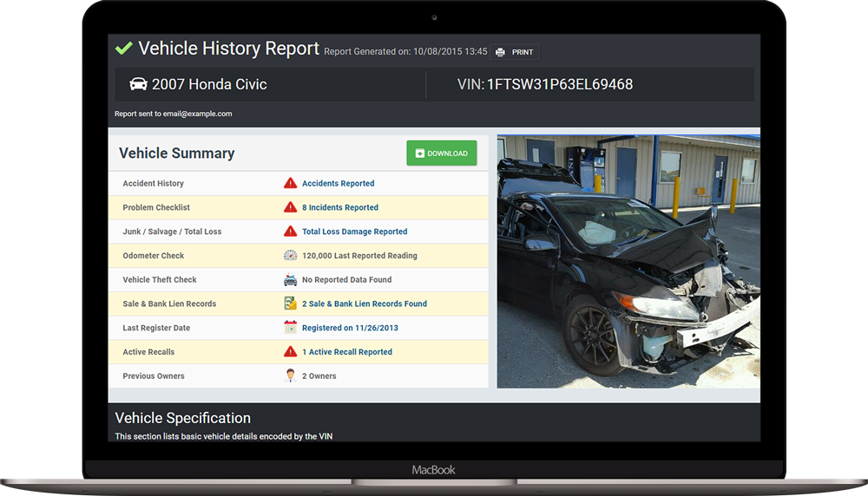Print the vehicle history report

pos(515,52)
